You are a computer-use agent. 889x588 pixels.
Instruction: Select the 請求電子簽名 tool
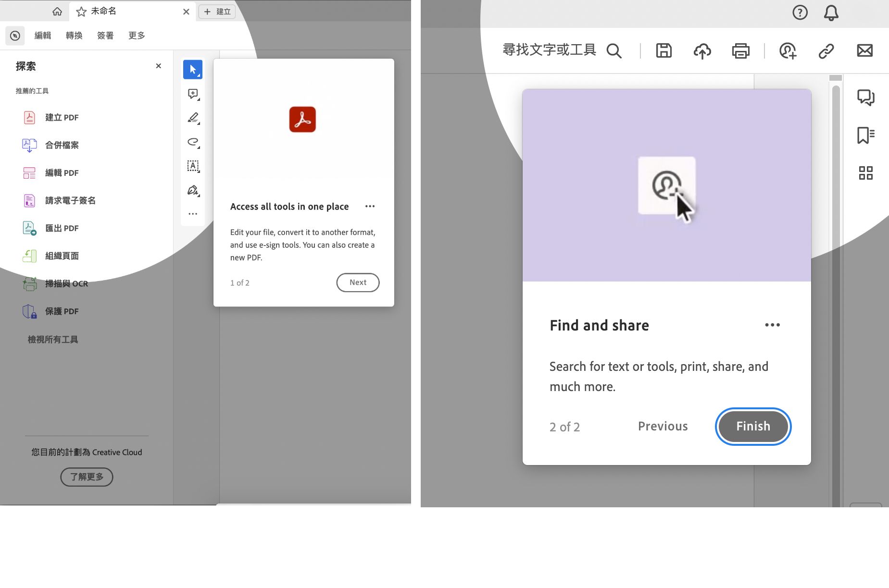pos(59,200)
